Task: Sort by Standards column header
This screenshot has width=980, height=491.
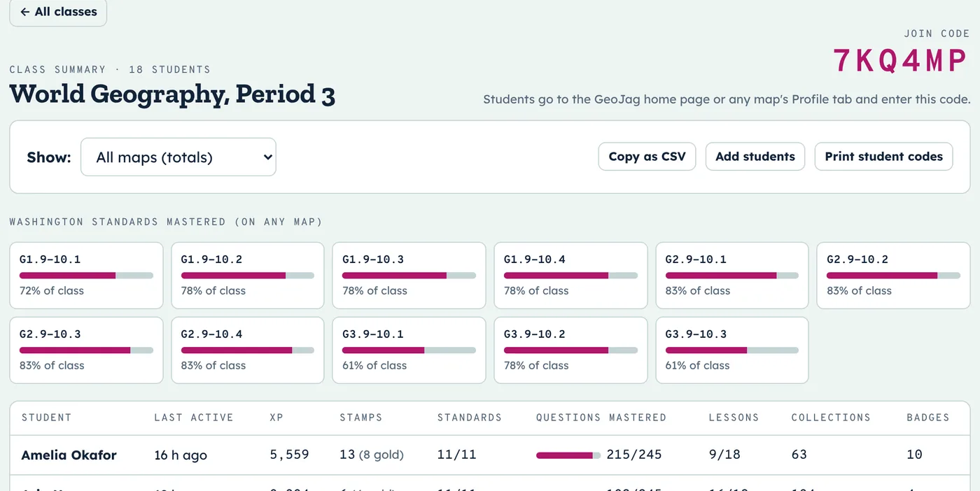Action: 470,418
